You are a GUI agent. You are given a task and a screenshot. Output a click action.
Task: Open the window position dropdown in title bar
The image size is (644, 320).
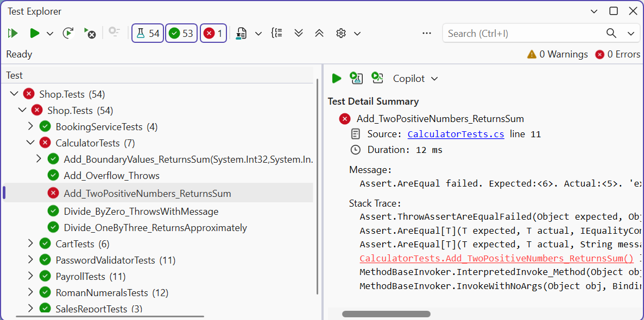point(594,11)
